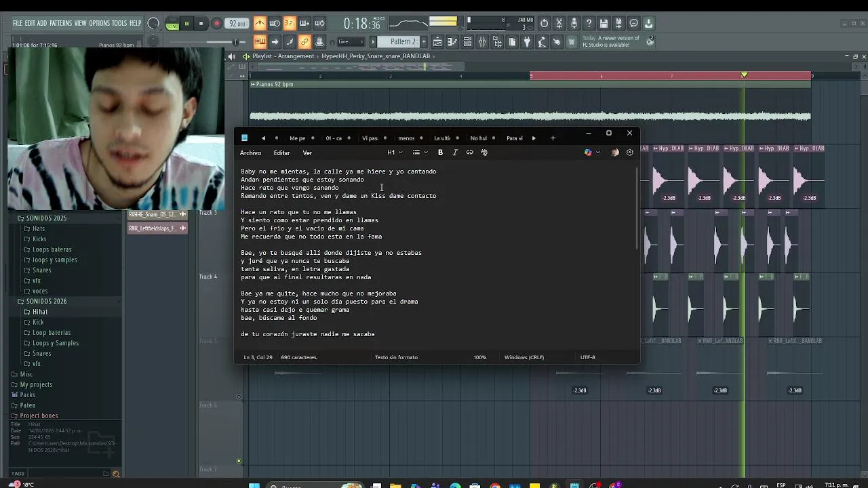Open Notepad settings gear
Viewport: 868px width, 488px height.
coord(629,152)
